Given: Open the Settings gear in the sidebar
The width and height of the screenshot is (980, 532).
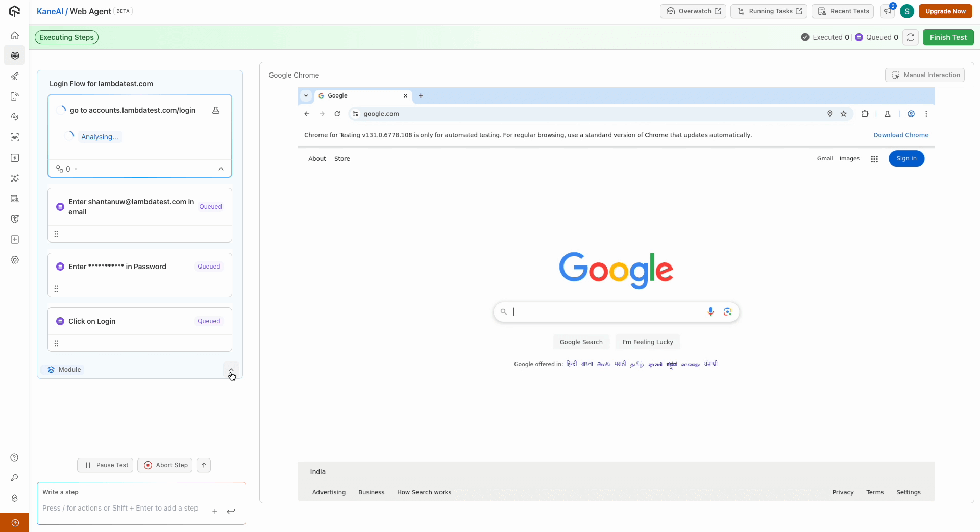Looking at the screenshot, I should pyautogui.click(x=15, y=260).
